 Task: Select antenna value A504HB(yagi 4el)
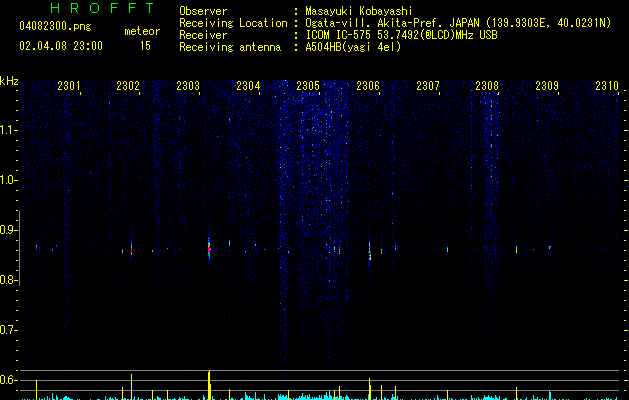click(353, 47)
